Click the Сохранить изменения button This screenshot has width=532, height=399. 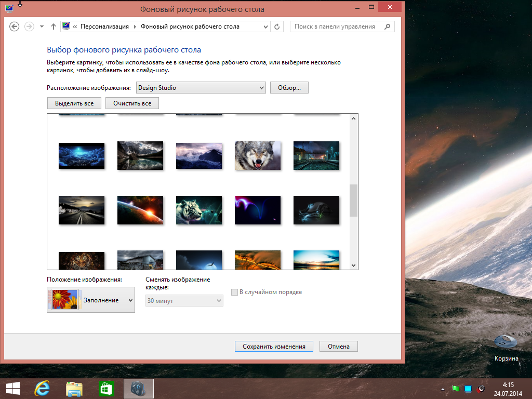pos(274,347)
